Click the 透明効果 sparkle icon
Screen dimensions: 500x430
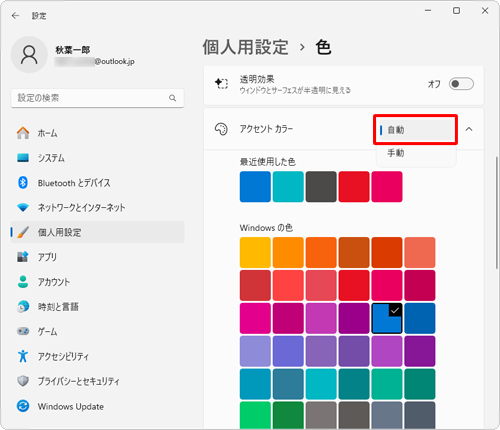pos(221,83)
